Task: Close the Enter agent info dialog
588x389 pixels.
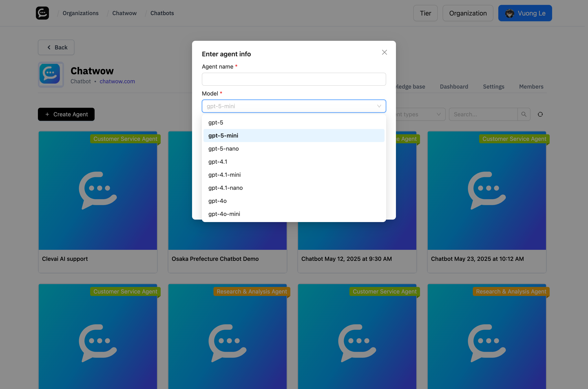Action: click(384, 52)
